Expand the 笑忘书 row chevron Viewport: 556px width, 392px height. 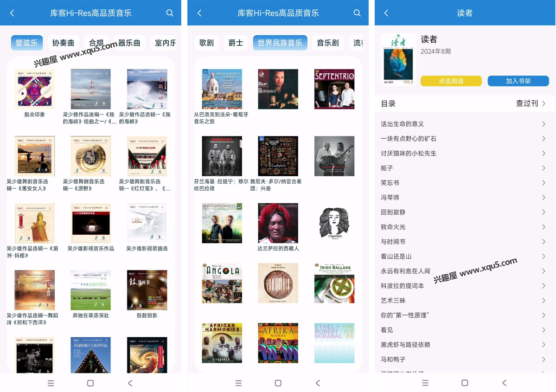543,183
